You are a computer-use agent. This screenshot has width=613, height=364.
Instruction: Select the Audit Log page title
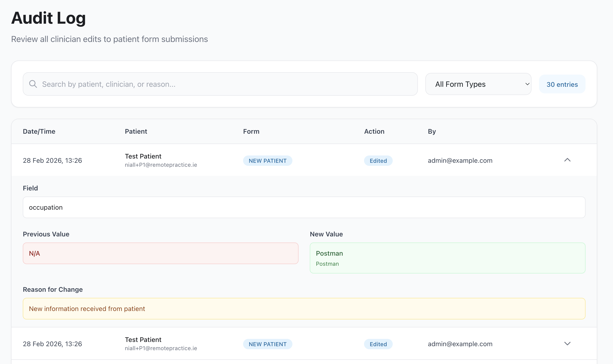pyautogui.click(x=48, y=18)
